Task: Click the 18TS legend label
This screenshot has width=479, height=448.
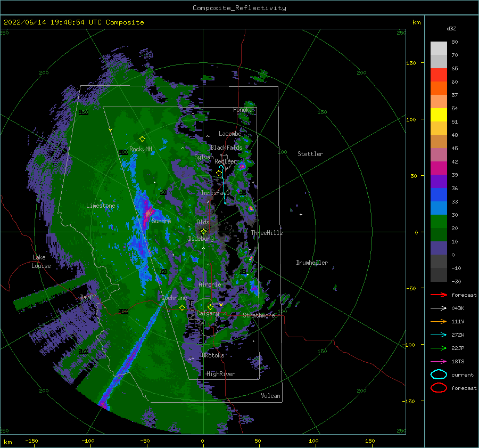Action: pyautogui.click(x=458, y=362)
